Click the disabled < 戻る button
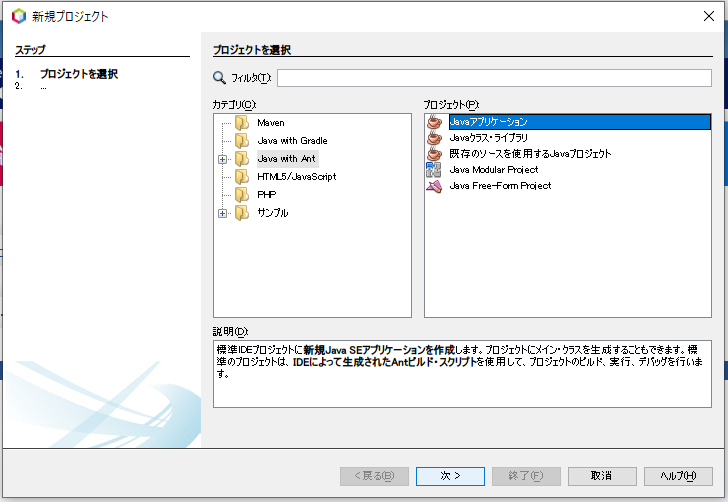Screen dimensions: 728x502 (x=374, y=476)
